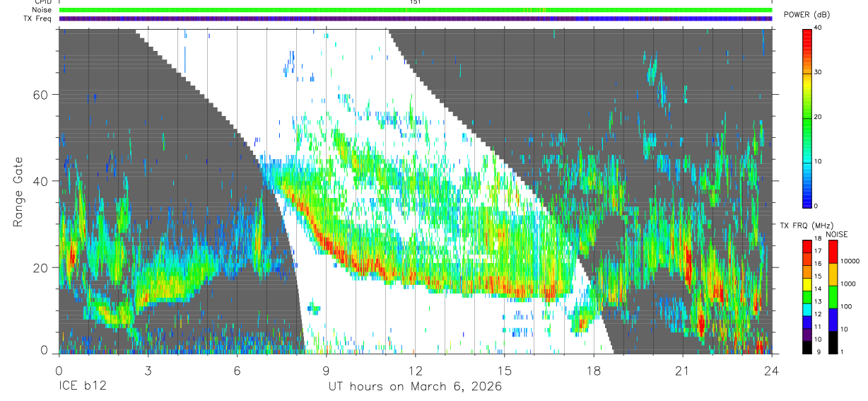Click the 'TX Freq' row label

coord(39,18)
